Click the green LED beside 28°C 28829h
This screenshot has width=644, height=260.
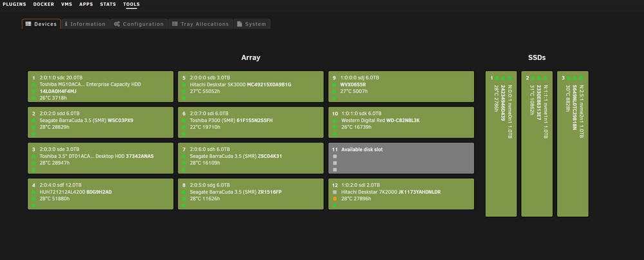click(33, 127)
